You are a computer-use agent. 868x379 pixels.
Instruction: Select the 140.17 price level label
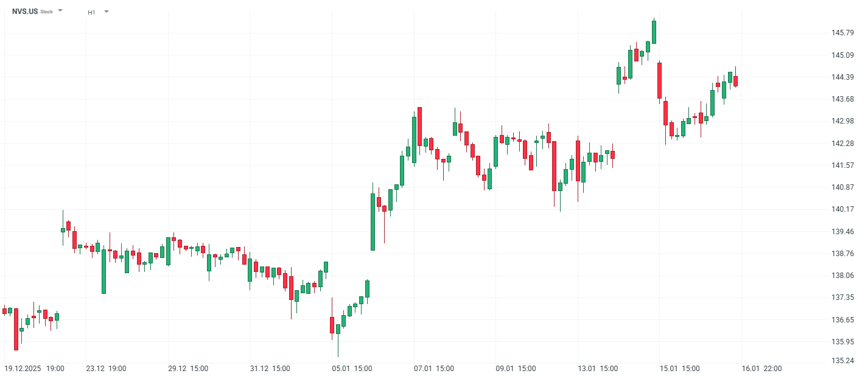(x=842, y=209)
